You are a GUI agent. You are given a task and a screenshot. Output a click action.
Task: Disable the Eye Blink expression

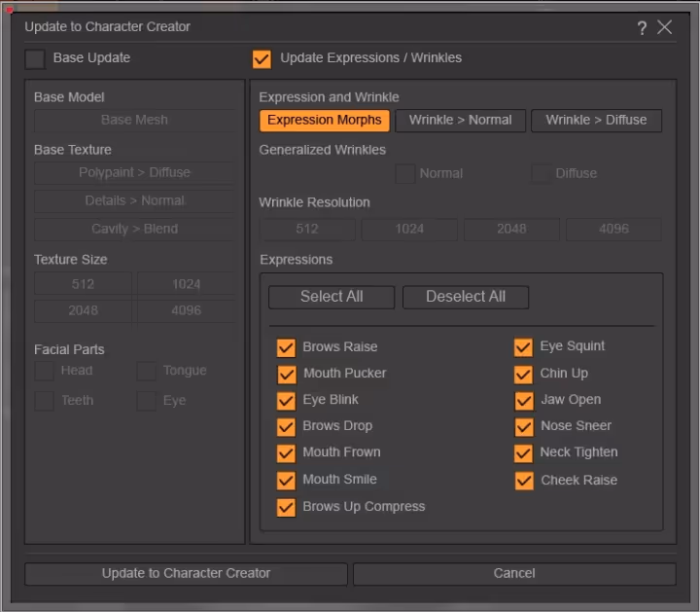tap(286, 401)
